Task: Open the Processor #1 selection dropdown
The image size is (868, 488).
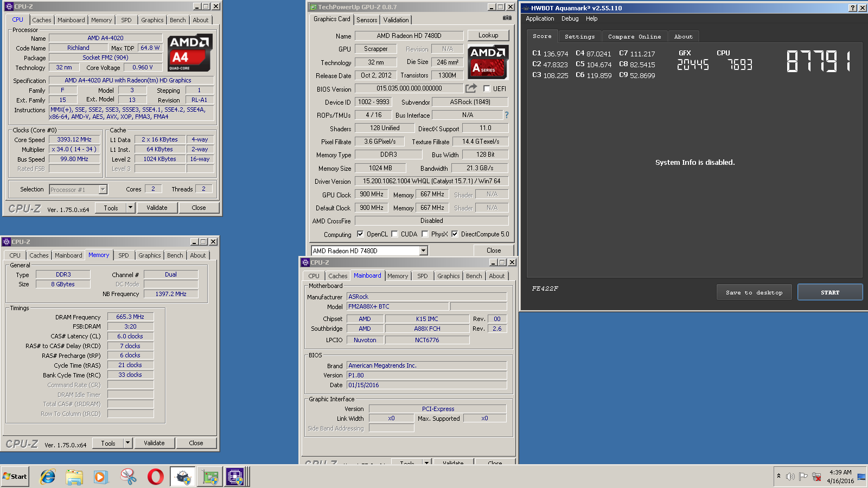Action: point(103,189)
